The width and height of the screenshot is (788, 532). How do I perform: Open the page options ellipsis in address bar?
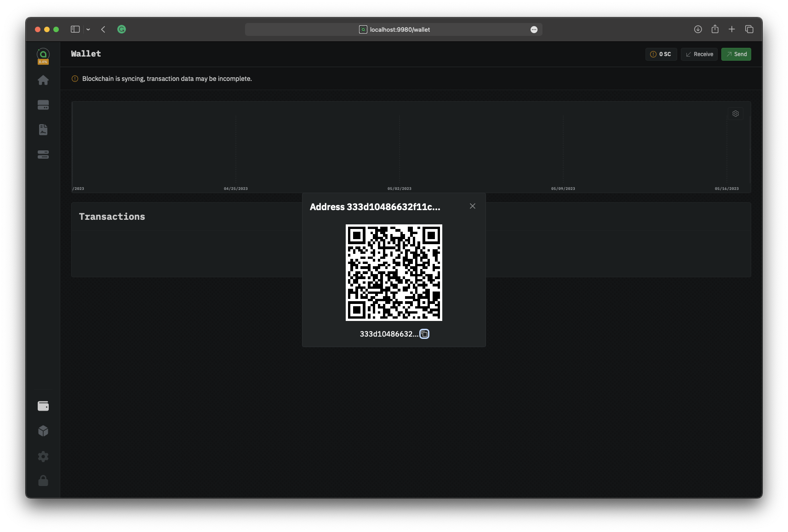pyautogui.click(x=534, y=29)
